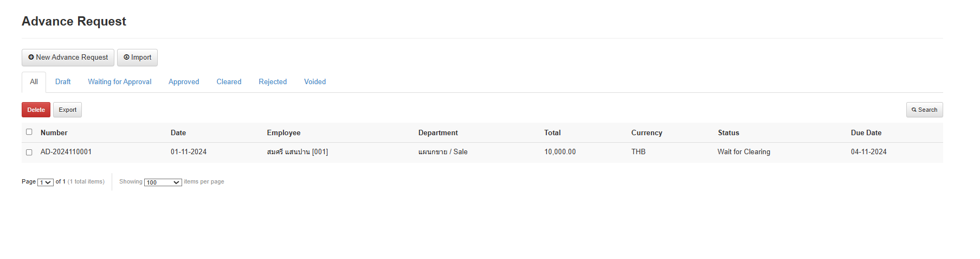Screen dimensions: 980x259
Task: Click the Wait for Clearing status cell
Action: [744, 152]
